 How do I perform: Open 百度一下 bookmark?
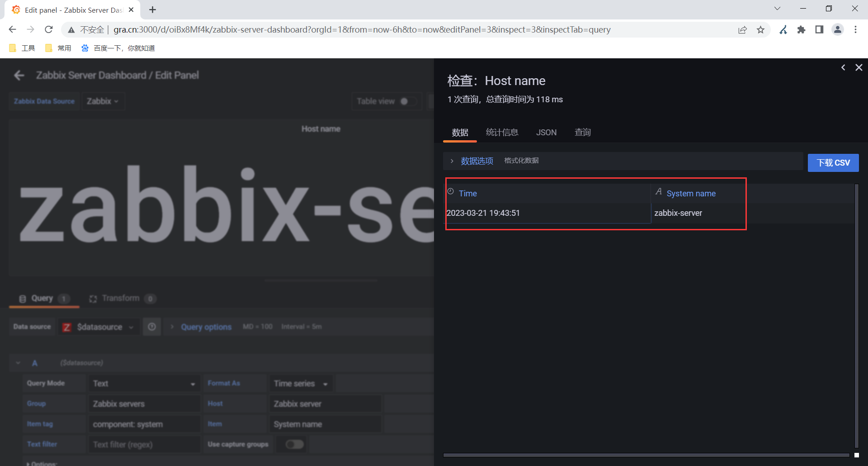coord(118,48)
